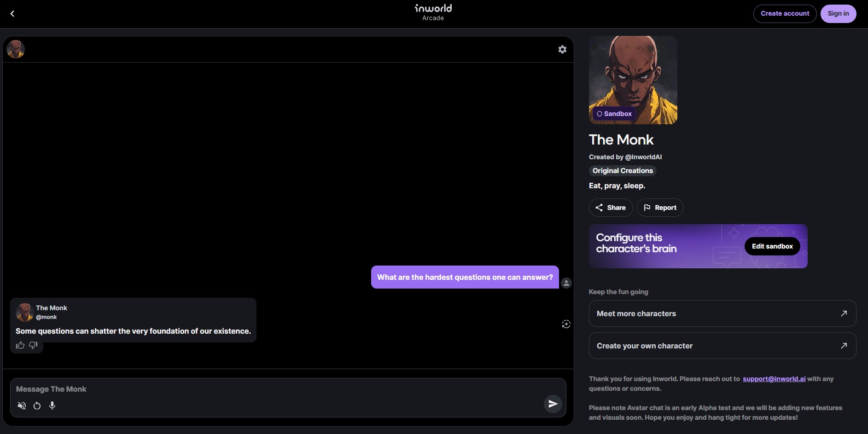Go back using the left arrow
Screen dimensions: 868x434
[12, 14]
